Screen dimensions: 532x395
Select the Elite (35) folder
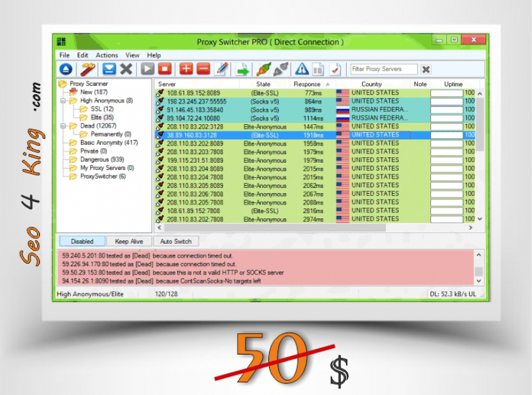[102, 117]
